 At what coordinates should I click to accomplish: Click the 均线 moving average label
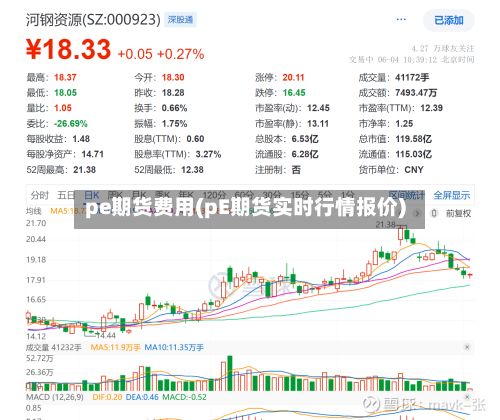[x=34, y=211]
